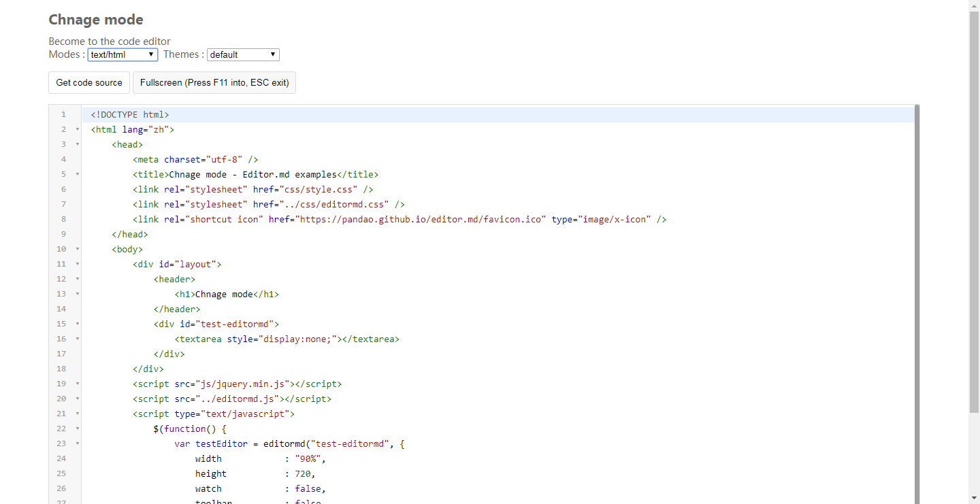
Task: Fold the editormd.js script on line 20
Action: (78, 399)
